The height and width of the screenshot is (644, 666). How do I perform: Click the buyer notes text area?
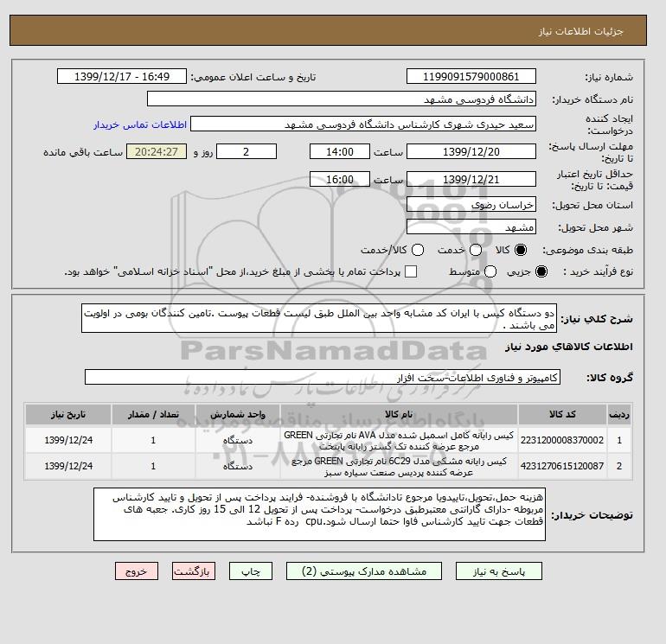point(319,514)
